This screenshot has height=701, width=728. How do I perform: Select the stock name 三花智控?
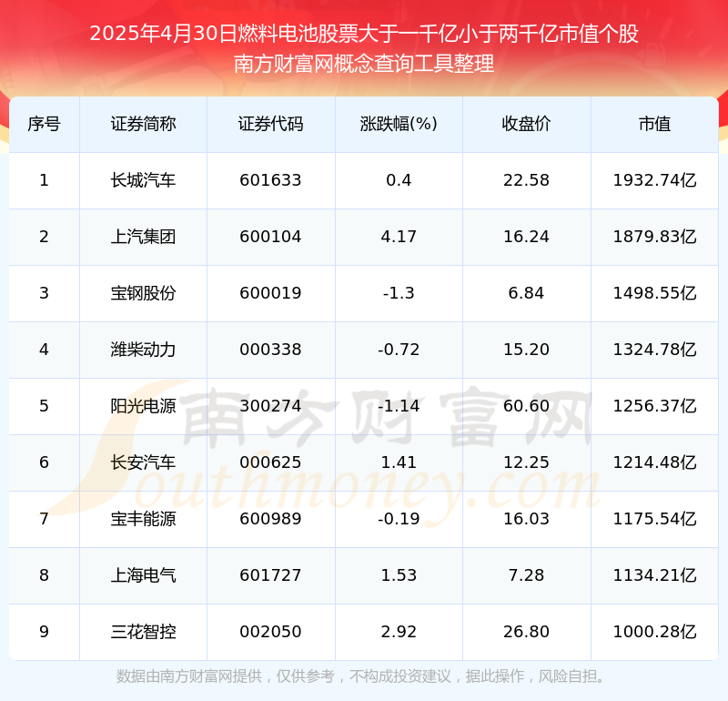143,632
